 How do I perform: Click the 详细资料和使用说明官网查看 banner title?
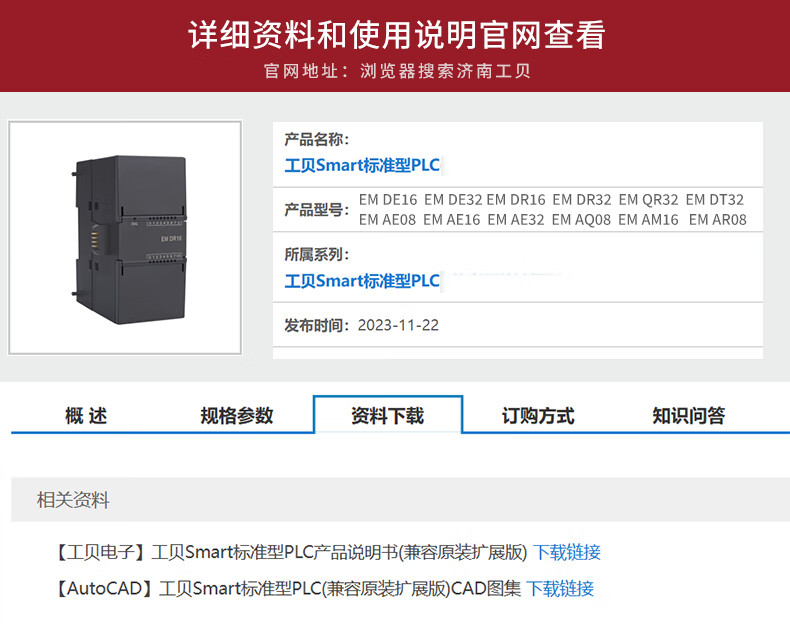coord(397,35)
